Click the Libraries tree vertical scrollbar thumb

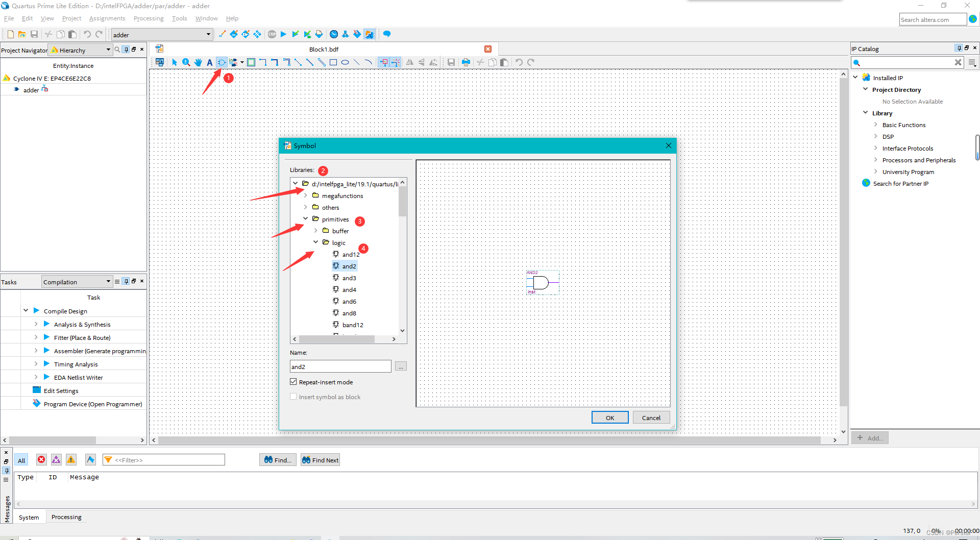(x=403, y=201)
